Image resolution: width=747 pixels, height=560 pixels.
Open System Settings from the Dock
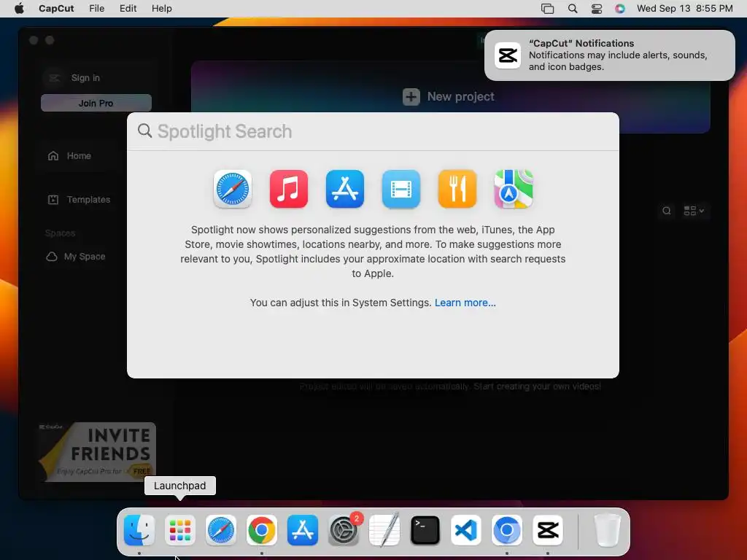pos(344,530)
